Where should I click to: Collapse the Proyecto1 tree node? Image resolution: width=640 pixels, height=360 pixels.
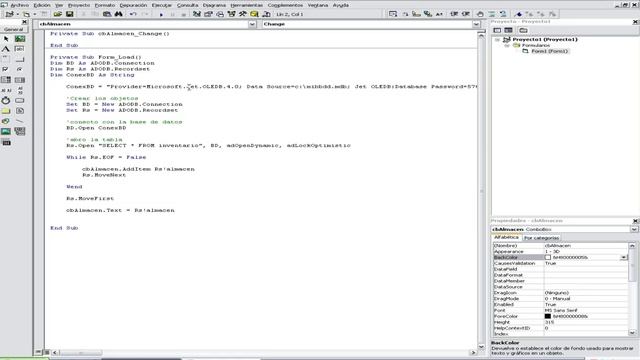point(497,40)
